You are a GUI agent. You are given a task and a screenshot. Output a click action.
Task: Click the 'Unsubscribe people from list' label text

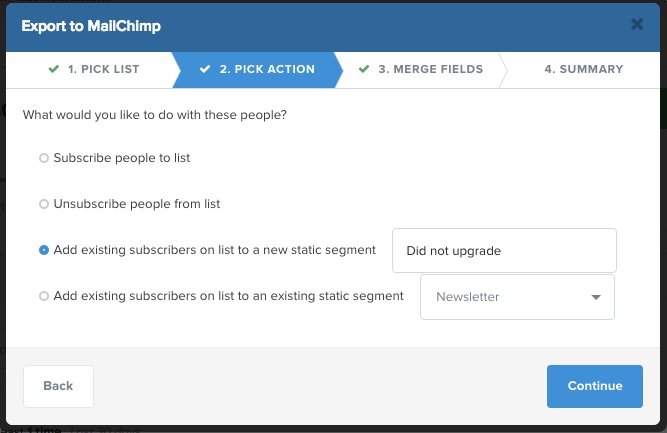point(137,204)
